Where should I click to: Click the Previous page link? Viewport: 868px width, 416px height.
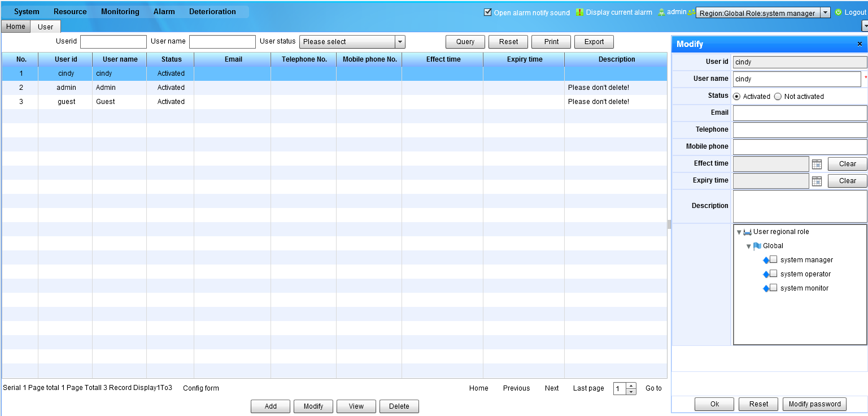517,388
